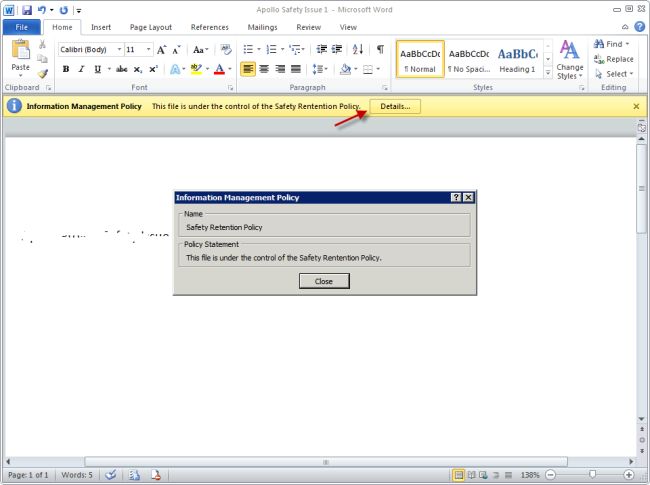Right-align the paragraph text
Image resolution: width=650 pixels, height=485 pixels.
(280, 69)
